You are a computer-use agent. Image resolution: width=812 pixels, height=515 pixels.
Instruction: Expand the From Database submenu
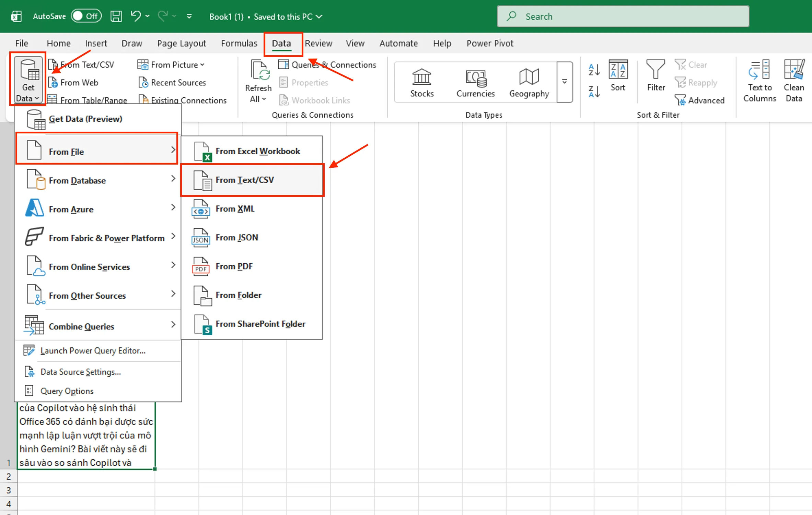click(x=77, y=180)
